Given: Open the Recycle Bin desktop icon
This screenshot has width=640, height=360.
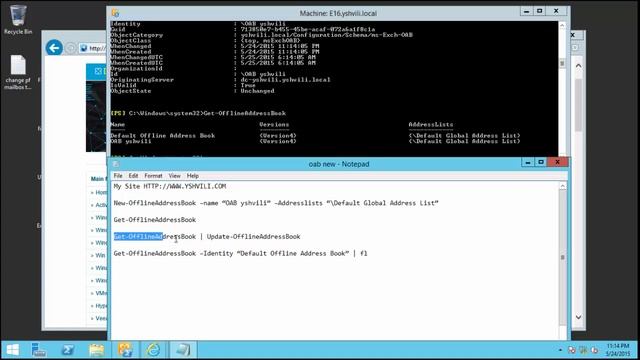Looking at the screenshot, I should coord(18,19).
